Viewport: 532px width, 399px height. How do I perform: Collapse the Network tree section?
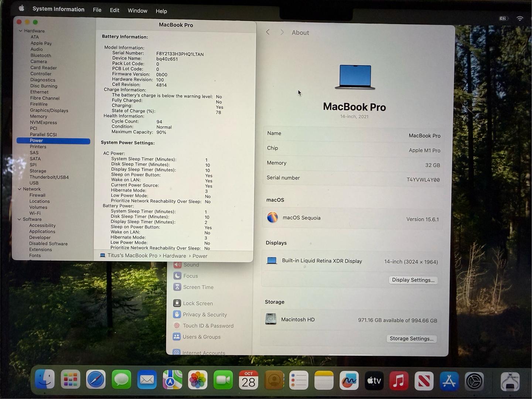(20, 189)
